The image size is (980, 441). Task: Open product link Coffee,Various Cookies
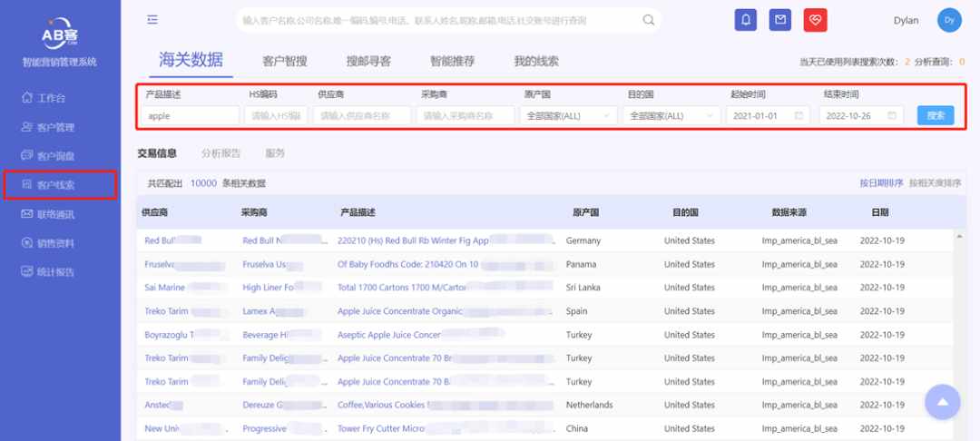pos(381,405)
